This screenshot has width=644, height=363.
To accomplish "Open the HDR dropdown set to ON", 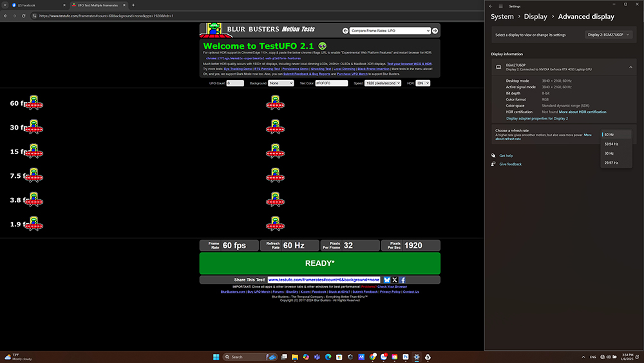I will (x=422, y=83).
